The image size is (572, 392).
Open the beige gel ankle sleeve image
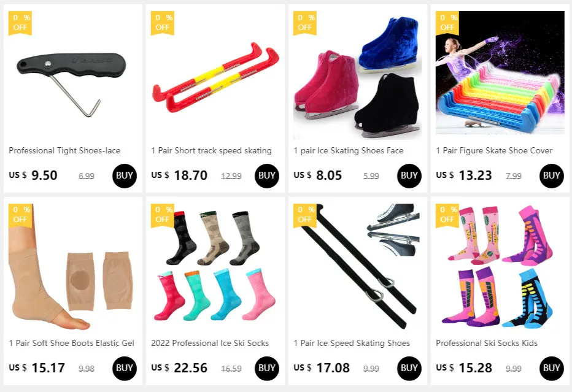[x=73, y=267]
